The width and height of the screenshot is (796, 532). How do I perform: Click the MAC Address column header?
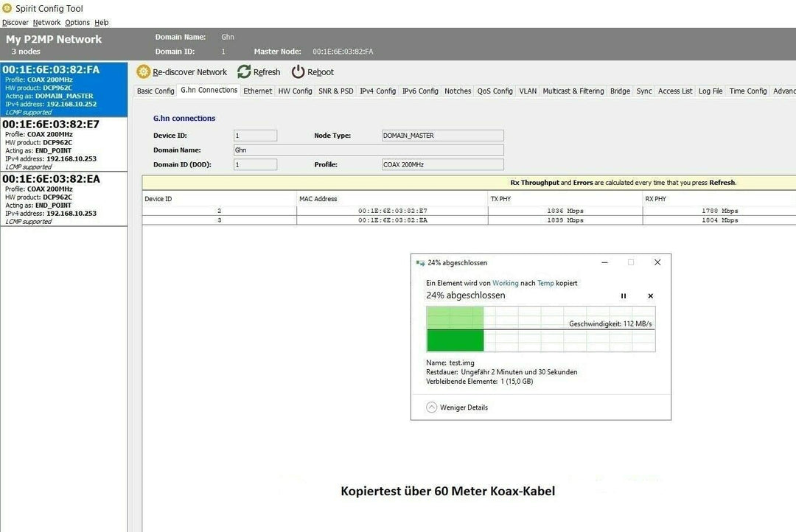pos(392,198)
